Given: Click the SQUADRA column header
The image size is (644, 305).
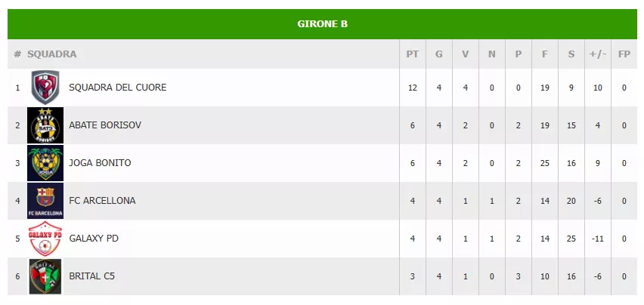Looking at the screenshot, I should [52, 54].
